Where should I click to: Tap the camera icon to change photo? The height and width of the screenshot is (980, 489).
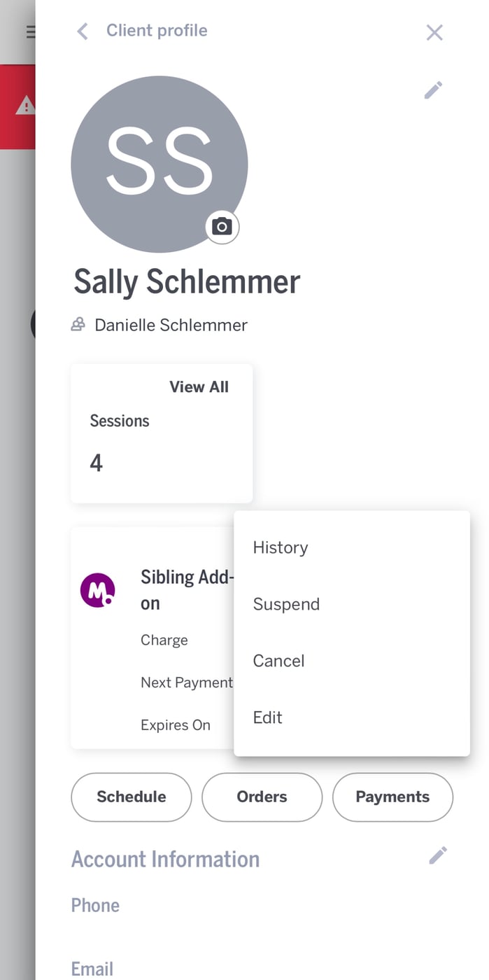click(222, 227)
